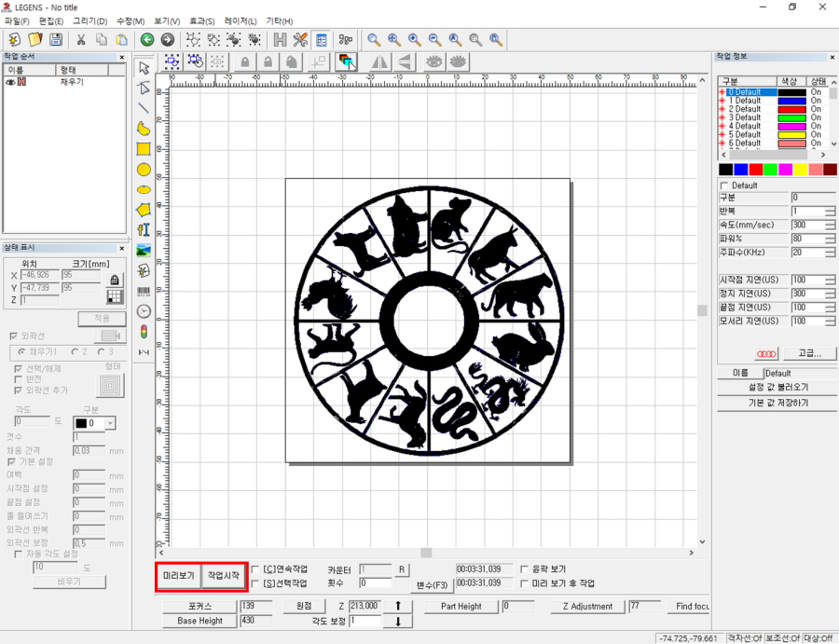Select the curved shape tool
Viewport: 839px width, 644px height.
[x=144, y=129]
